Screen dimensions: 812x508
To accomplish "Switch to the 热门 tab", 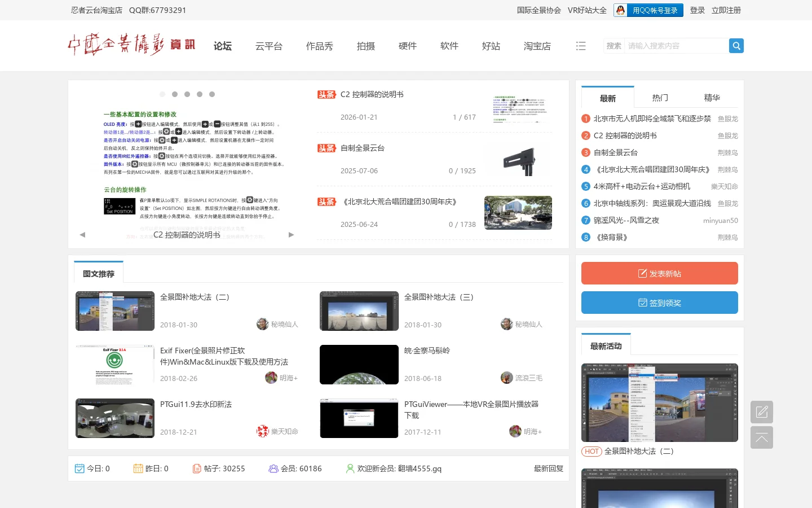I will [x=660, y=98].
